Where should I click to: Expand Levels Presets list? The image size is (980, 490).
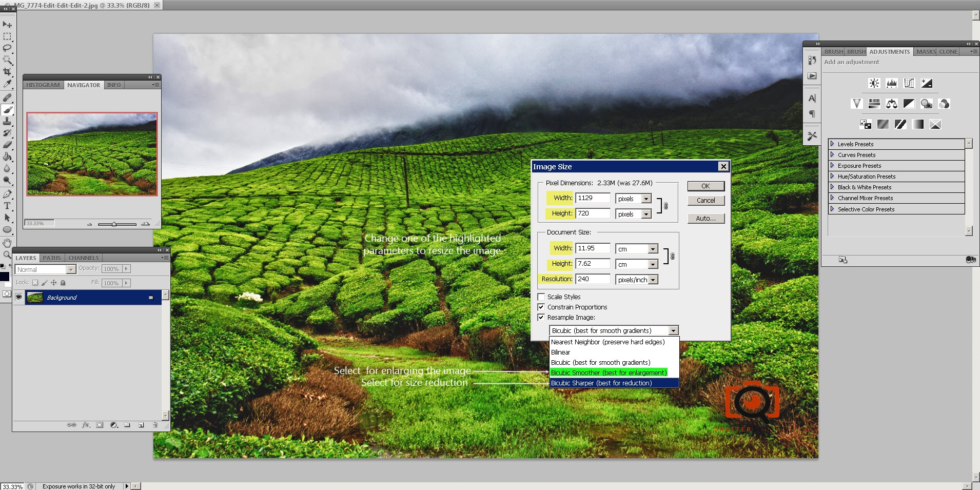coord(832,144)
